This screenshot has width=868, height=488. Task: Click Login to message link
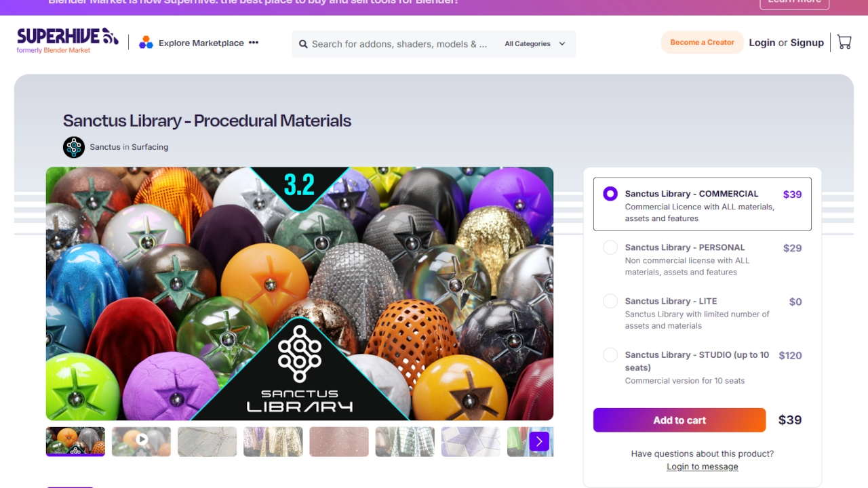point(702,466)
